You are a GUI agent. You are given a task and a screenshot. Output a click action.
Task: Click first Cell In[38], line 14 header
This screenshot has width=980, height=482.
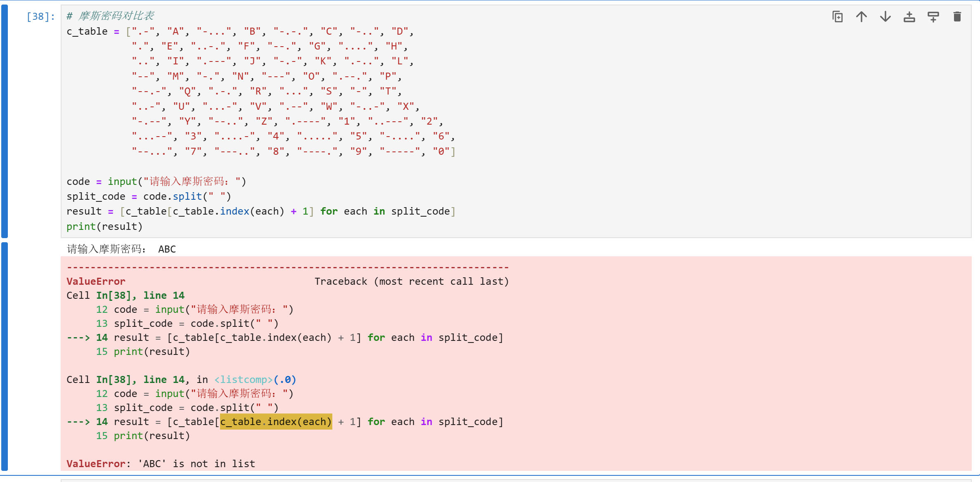[125, 295]
